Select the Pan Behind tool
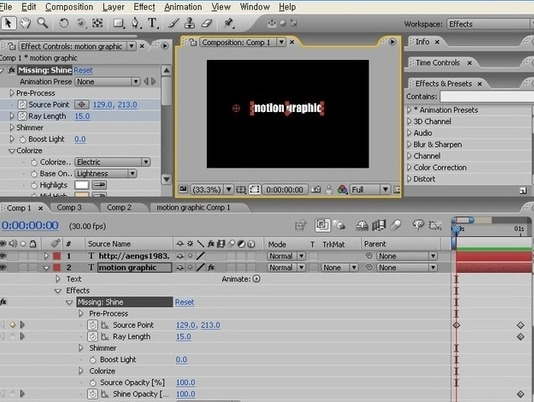This screenshot has width=534, height=402. pos(98,23)
